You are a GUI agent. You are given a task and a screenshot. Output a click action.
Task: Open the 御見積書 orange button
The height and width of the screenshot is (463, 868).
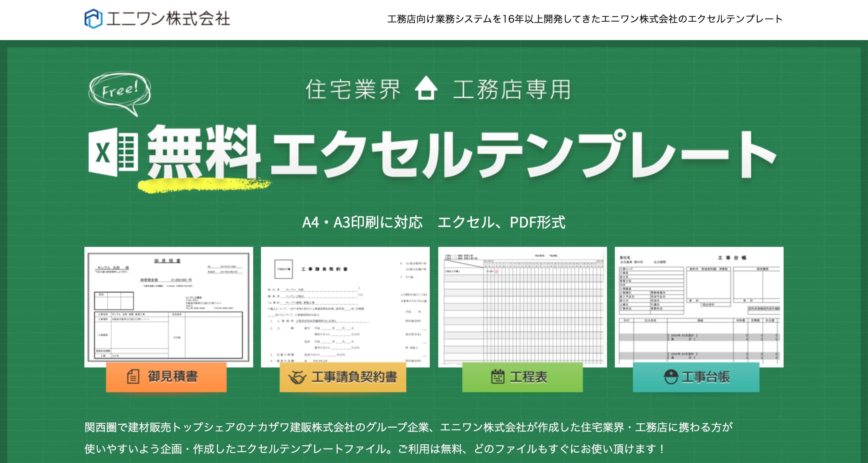166,377
